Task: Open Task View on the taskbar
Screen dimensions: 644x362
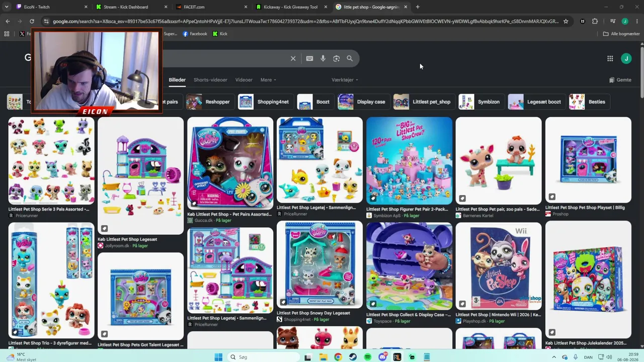Action: tap(308, 357)
